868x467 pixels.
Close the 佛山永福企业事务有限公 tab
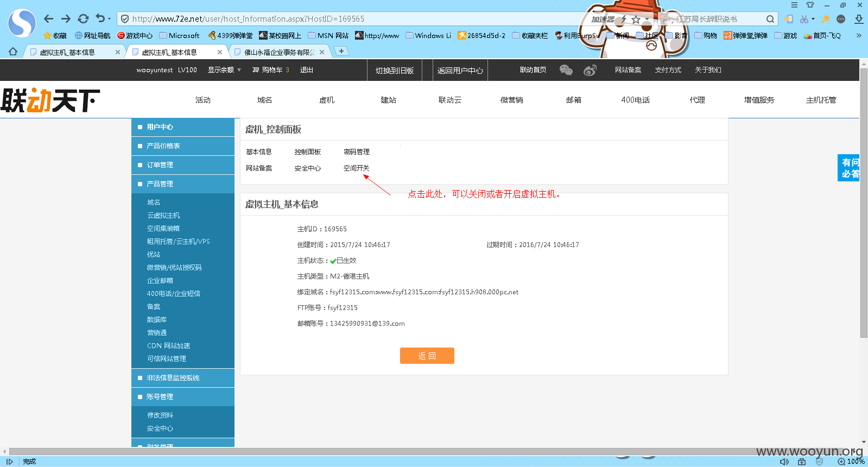(322, 52)
